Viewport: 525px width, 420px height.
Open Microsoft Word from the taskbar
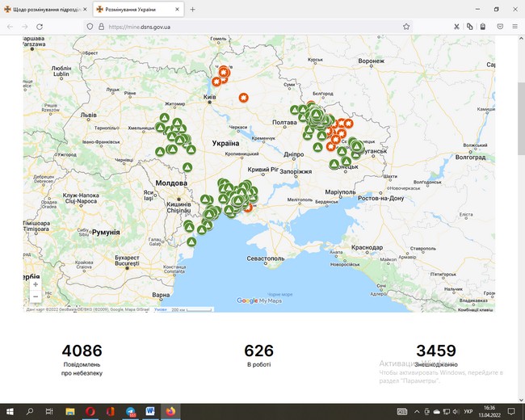[150, 411]
